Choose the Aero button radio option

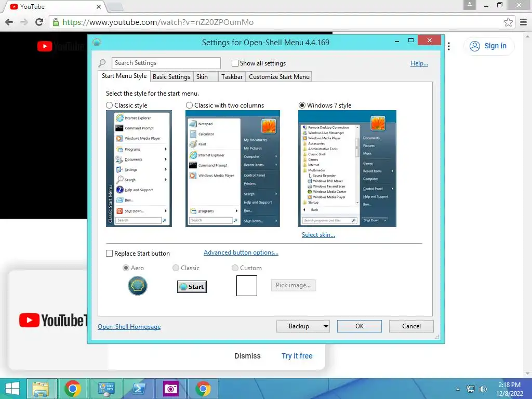tap(126, 268)
